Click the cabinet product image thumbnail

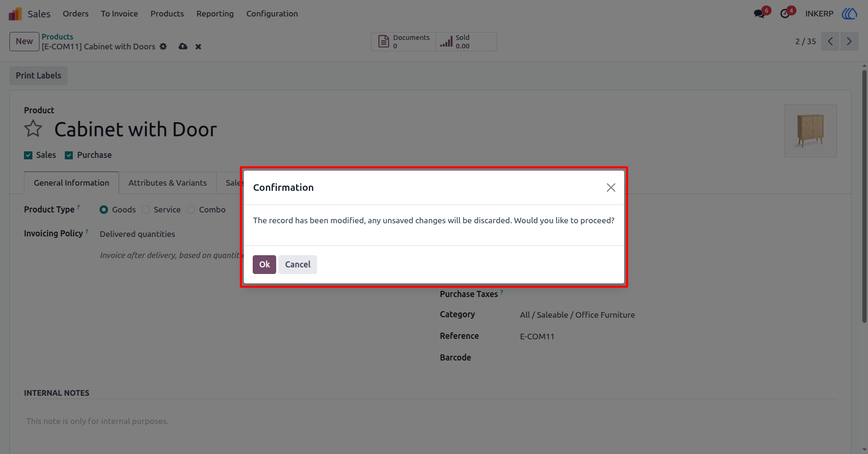click(810, 131)
